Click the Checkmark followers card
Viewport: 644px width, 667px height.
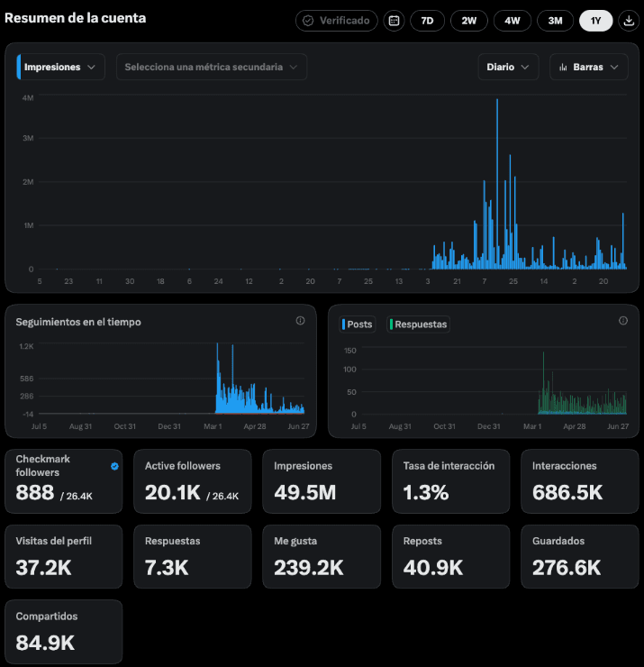(64, 481)
